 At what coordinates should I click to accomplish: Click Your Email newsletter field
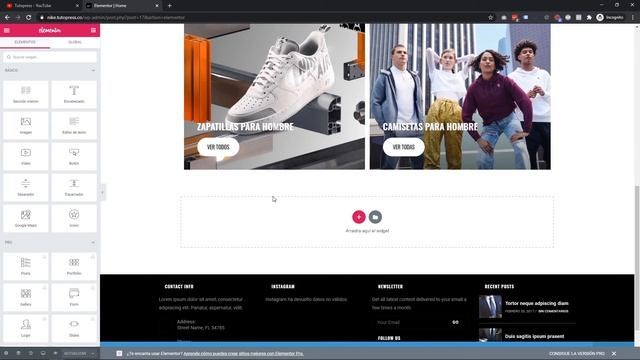coord(410,322)
